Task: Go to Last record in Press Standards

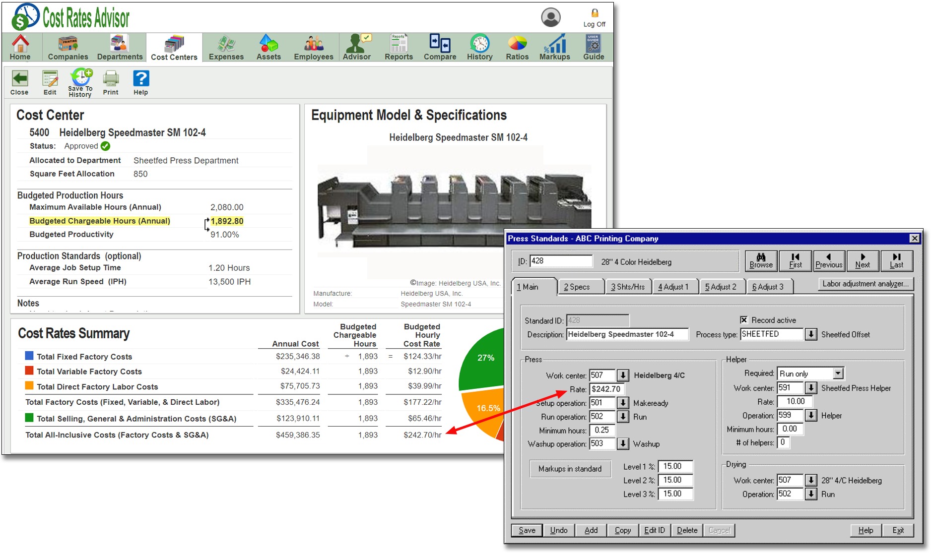Action: pos(896,260)
